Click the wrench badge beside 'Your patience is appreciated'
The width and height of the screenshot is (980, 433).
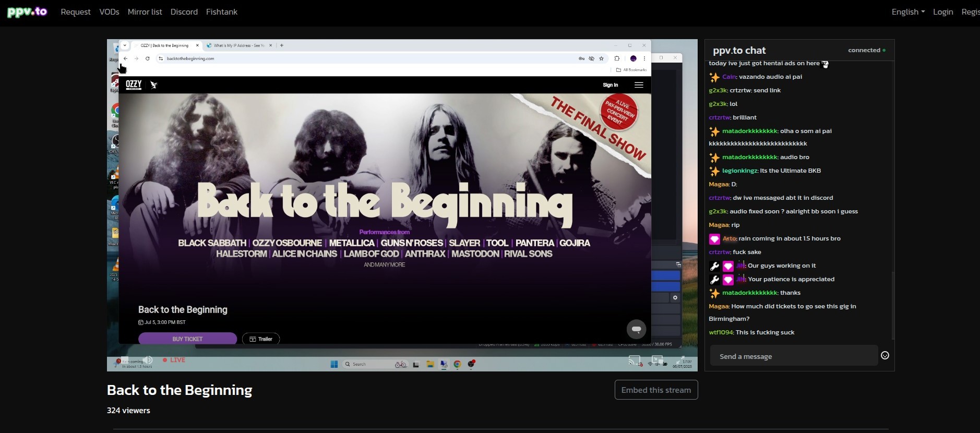click(714, 280)
